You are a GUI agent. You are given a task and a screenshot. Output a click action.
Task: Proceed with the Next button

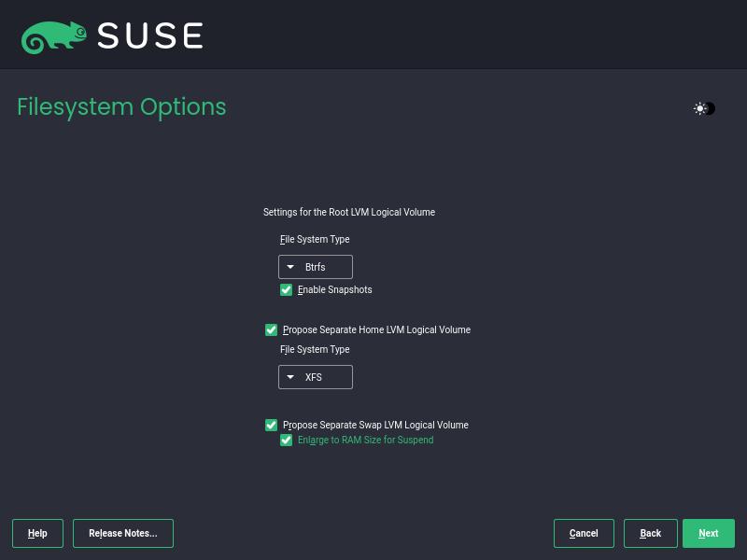tap(709, 533)
